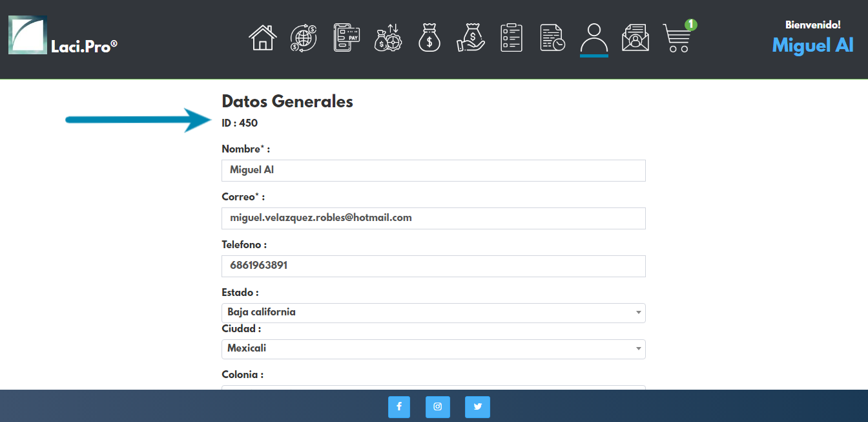Expand the Ciudad dropdown showing Mexicali
This screenshot has width=868, height=422.
(433, 349)
